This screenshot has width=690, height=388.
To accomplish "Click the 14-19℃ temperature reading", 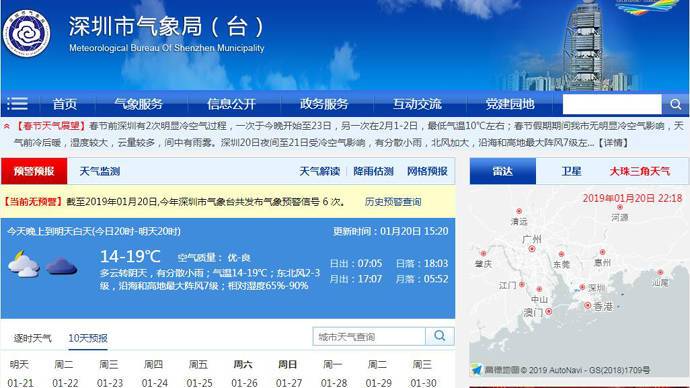I will click(130, 256).
